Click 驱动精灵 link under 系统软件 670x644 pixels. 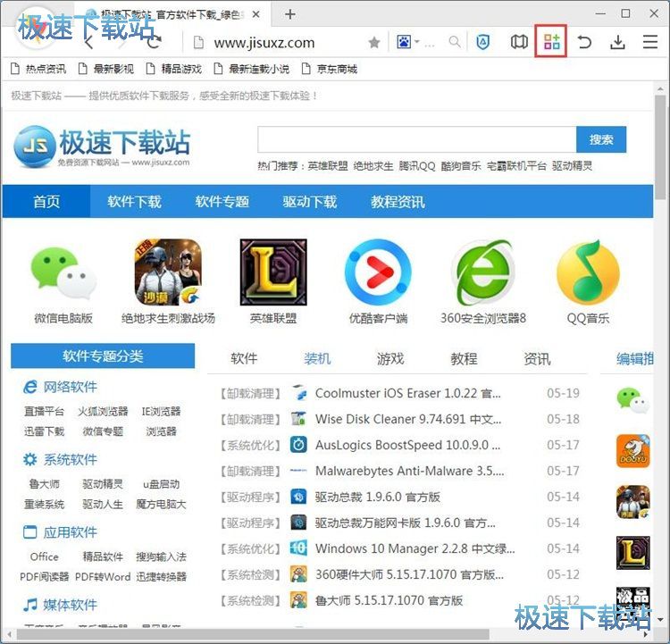[103, 484]
